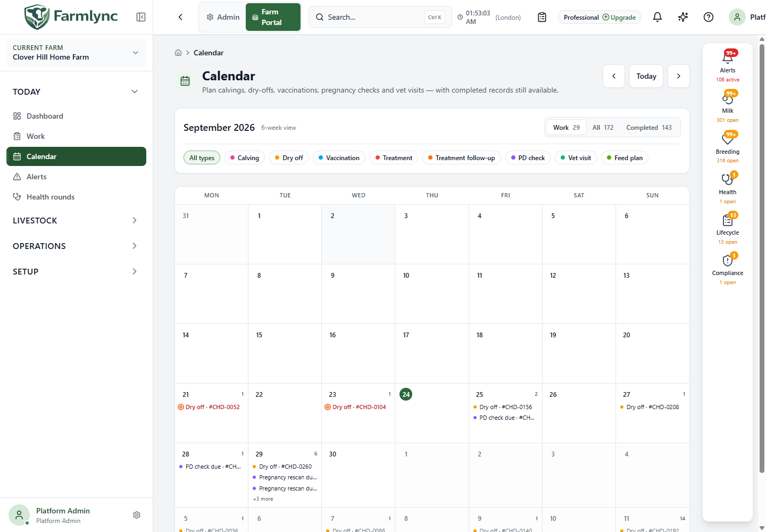
Task: Open the AI sparkle assistant icon
Action: coord(683,17)
